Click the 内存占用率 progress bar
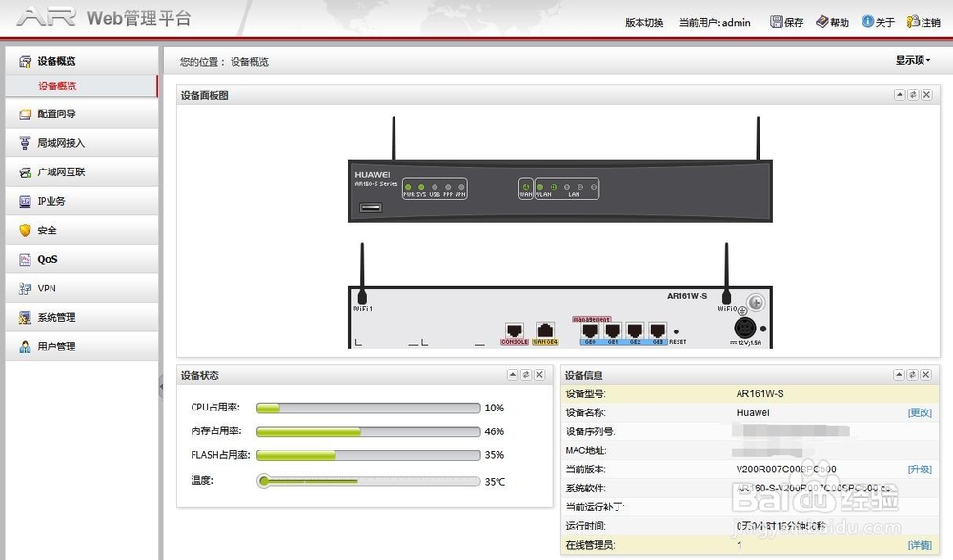This screenshot has height=560, width=953. click(x=368, y=431)
